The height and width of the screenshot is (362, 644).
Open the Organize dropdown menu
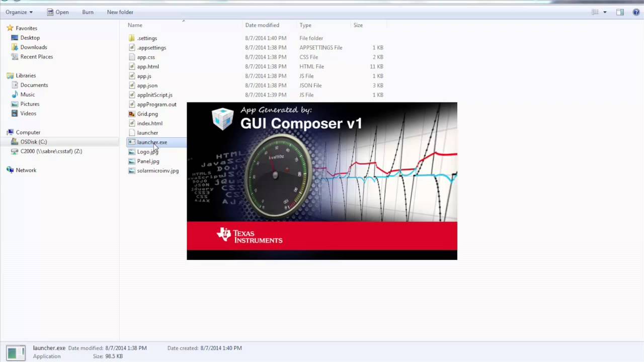[19, 12]
